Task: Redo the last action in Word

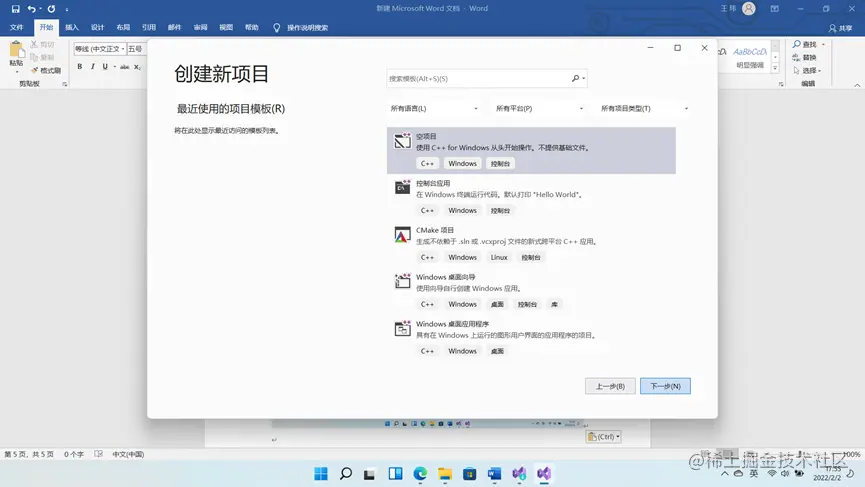Action: [x=51, y=9]
